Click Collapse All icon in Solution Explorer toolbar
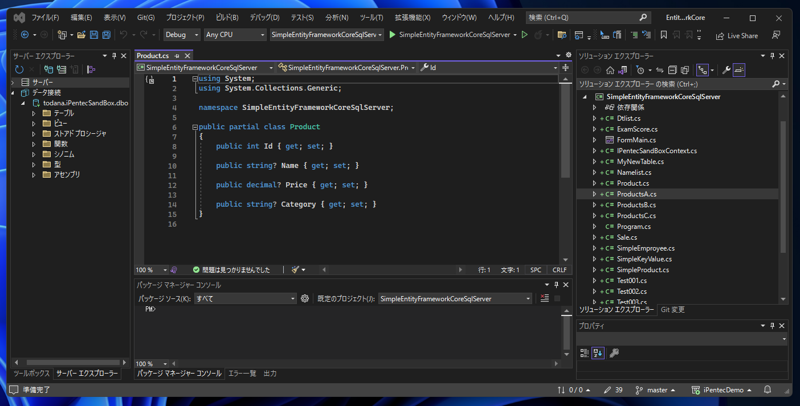 (672, 70)
